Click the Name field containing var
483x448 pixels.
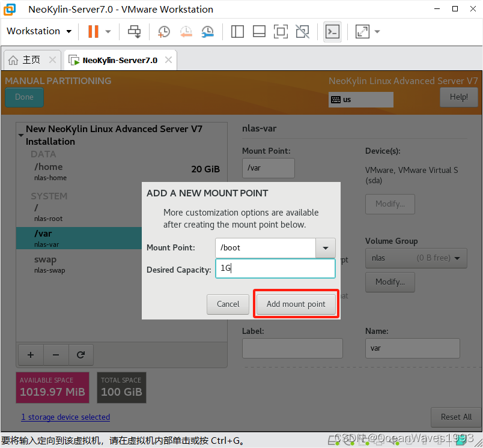[x=413, y=348]
